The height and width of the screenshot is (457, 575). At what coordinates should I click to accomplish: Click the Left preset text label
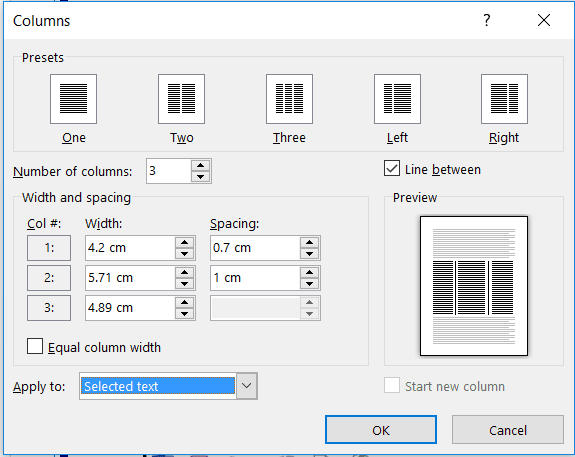[x=397, y=138]
